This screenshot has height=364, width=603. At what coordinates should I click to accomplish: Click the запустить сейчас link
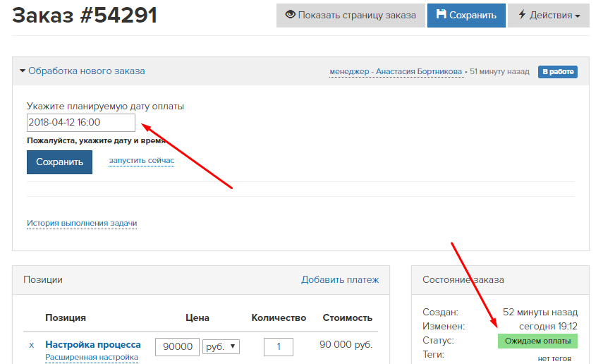142,160
